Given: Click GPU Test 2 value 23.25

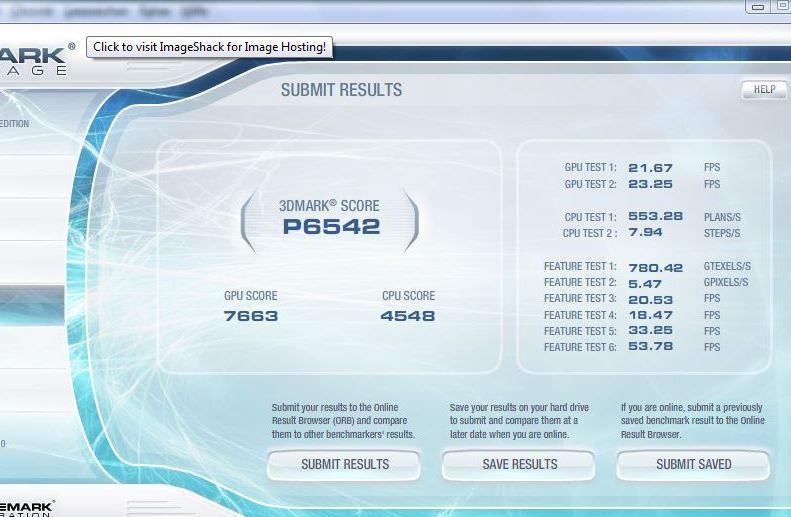Looking at the screenshot, I should [x=650, y=184].
